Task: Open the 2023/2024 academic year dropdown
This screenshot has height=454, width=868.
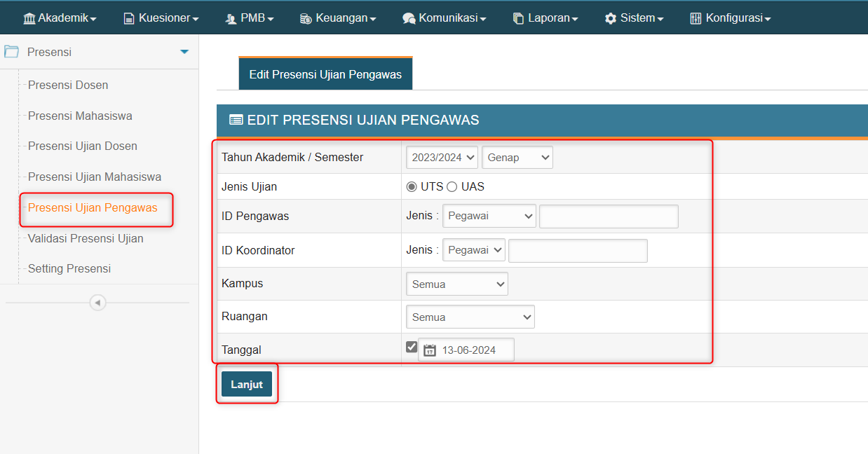Action: tap(442, 158)
